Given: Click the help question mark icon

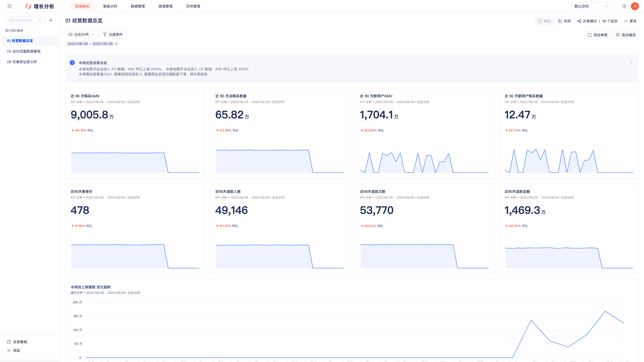Looking at the screenshot, I should coord(624,6).
